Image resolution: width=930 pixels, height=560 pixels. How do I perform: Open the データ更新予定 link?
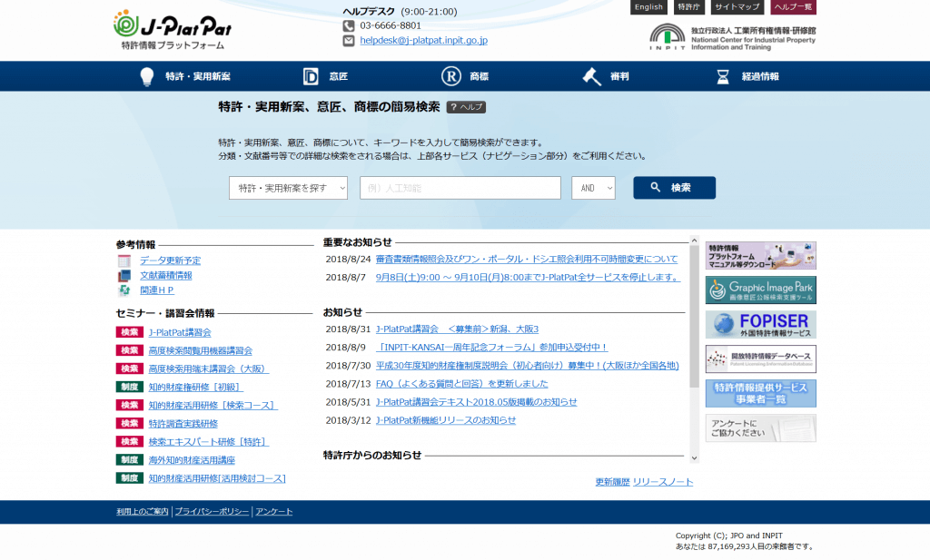pyautogui.click(x=170, y=260)
